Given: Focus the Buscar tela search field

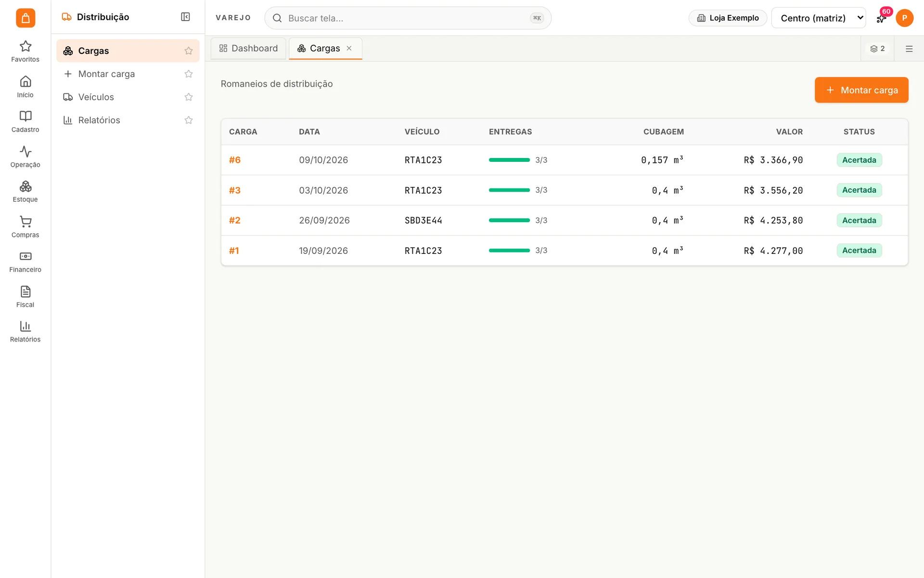Looking at the screenshot, I should coord(408,18).
